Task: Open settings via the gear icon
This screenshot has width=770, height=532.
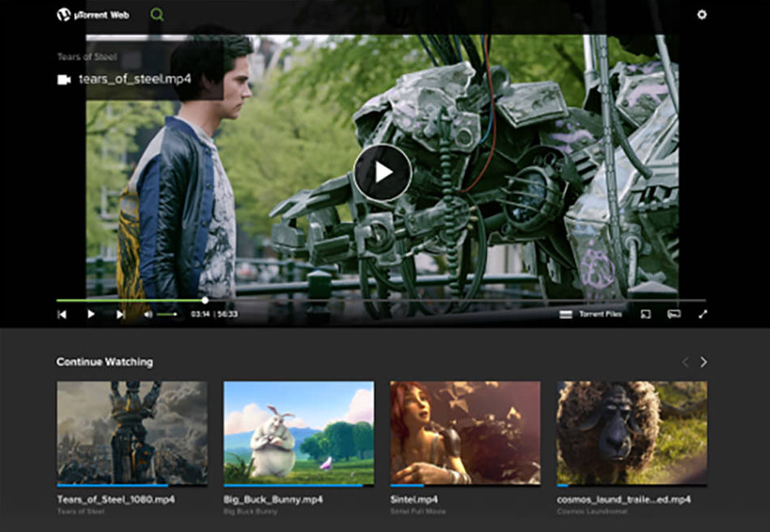Action: click(701, 15)
